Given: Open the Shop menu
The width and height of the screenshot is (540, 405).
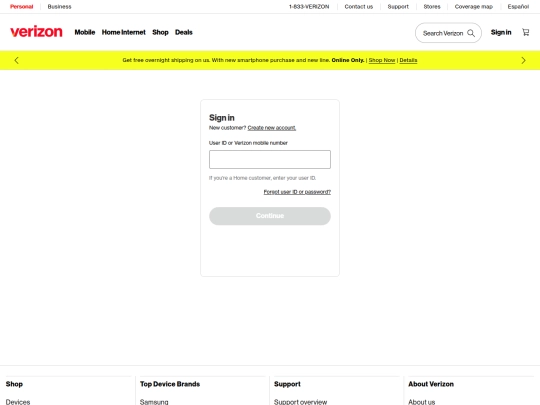Looking at the screenshot, I should (160, 32).
